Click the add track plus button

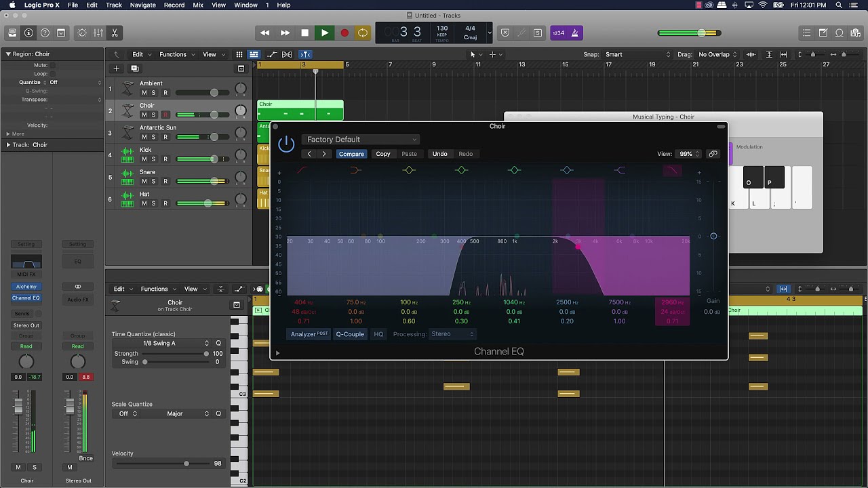pos(116,68)
